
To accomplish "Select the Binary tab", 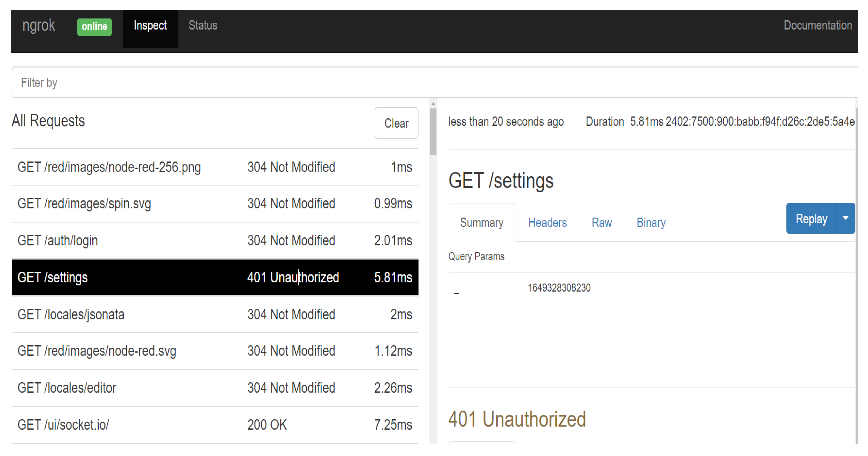I will point(651,223).
